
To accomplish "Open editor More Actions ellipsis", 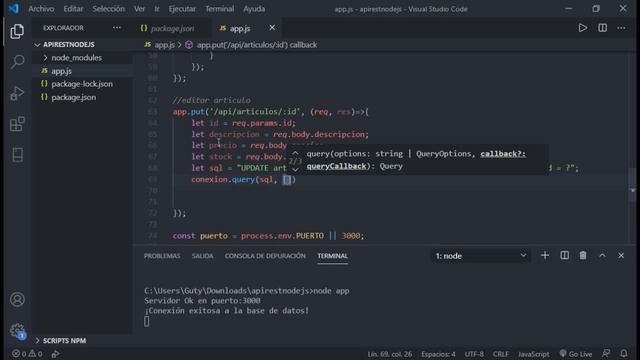I will (621, 28).
